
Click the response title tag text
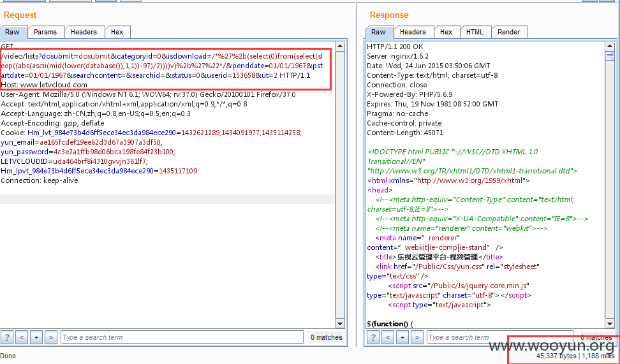(x=438, y=257)
